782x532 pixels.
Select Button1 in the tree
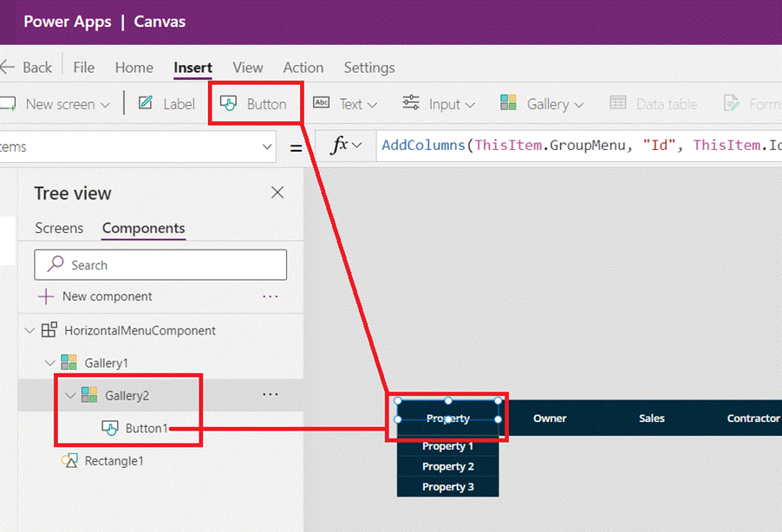coord(147,428)
